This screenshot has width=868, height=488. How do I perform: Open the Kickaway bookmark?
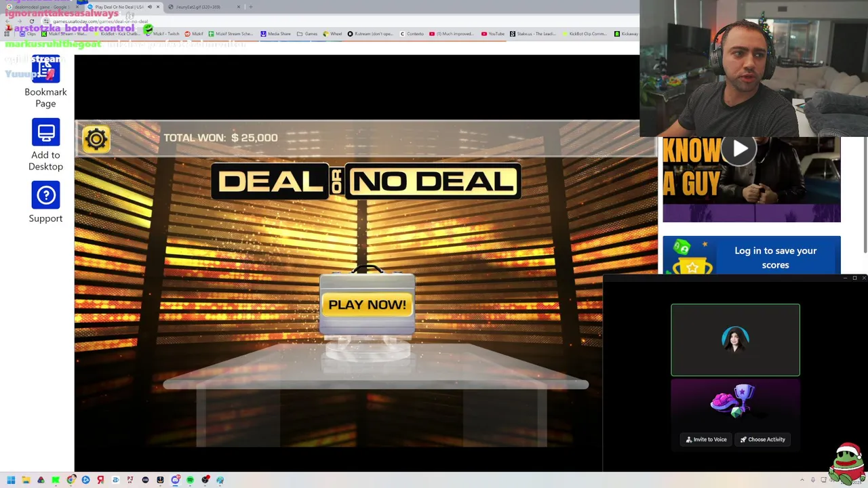[626, 34]
